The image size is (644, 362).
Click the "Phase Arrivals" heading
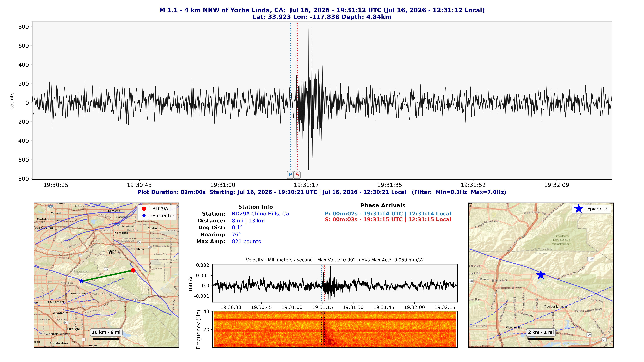(x=383, y=206)
